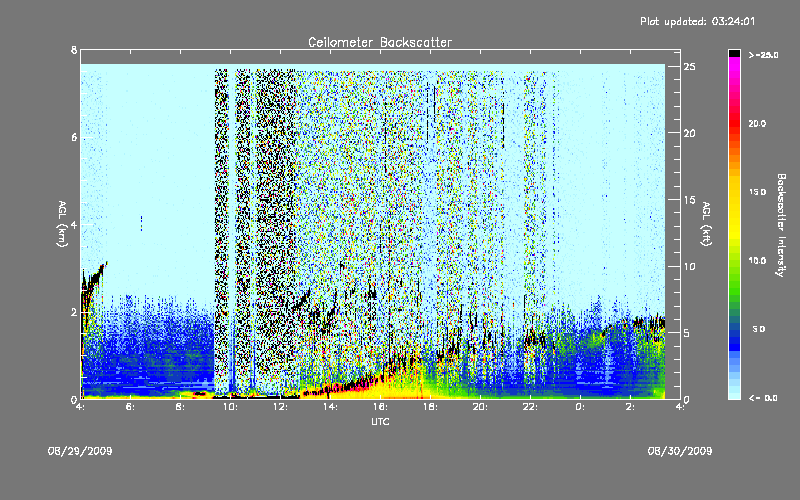This screenshot has width=800, height=500.
Task: Click the '22:' UTC time tick
Action: tap(530, 407)
